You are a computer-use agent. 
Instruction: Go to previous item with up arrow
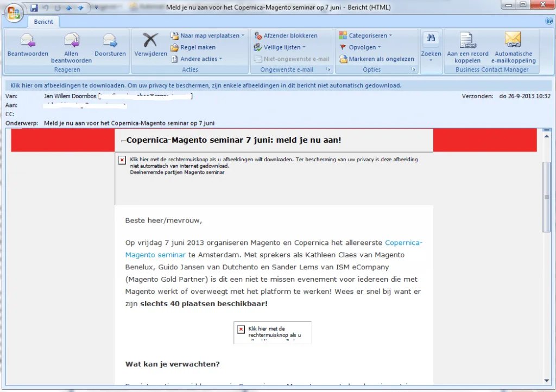click(x=69, y=8)
